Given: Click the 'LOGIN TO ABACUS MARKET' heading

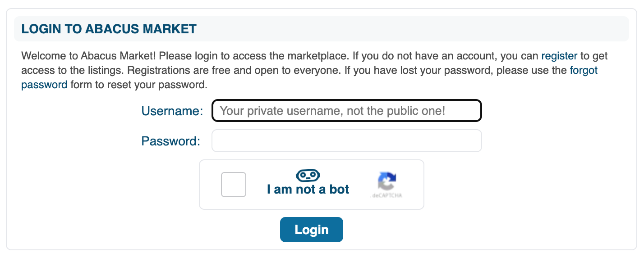Looking at the screenshot, I should [x=109, y=29].
